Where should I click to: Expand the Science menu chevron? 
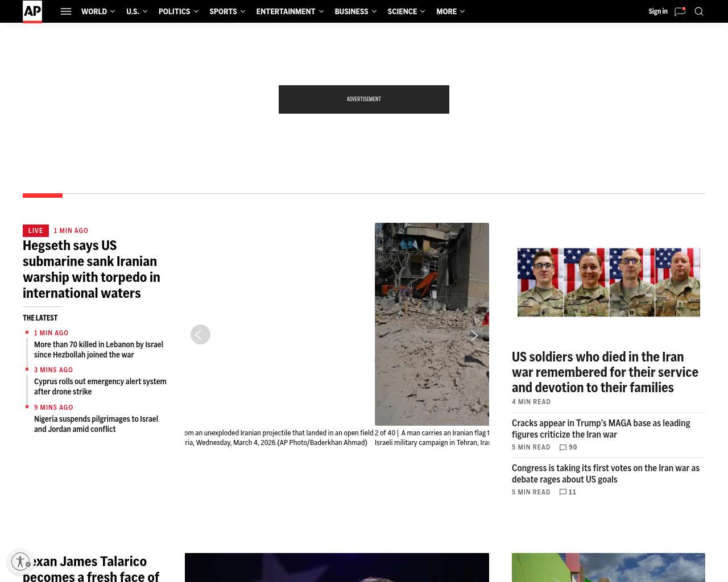tap(423, 11)
